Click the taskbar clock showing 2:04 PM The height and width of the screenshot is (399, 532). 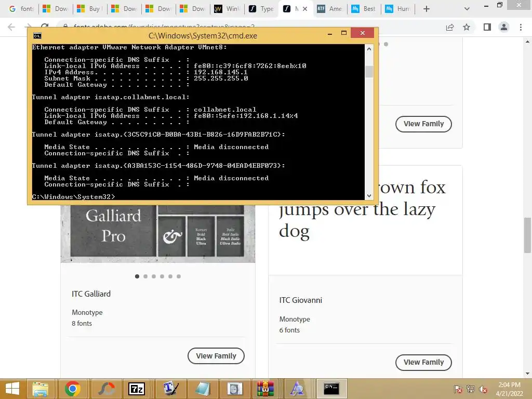click(x=509, y=385)
